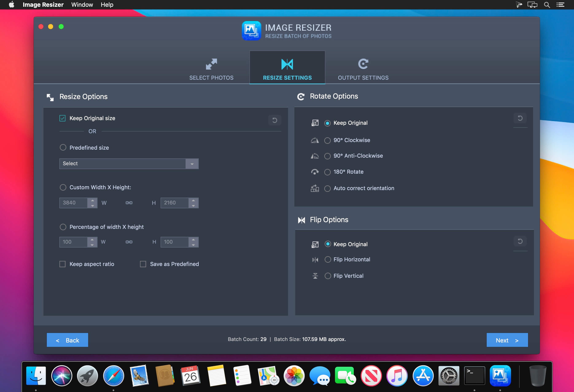Click the percentage height input field

click(x=175, y=242)
